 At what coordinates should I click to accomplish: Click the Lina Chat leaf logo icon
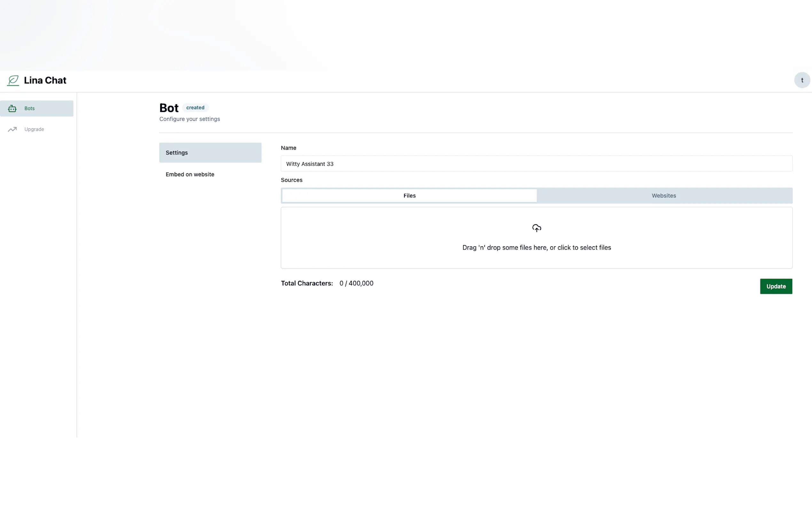pos(13,80)
